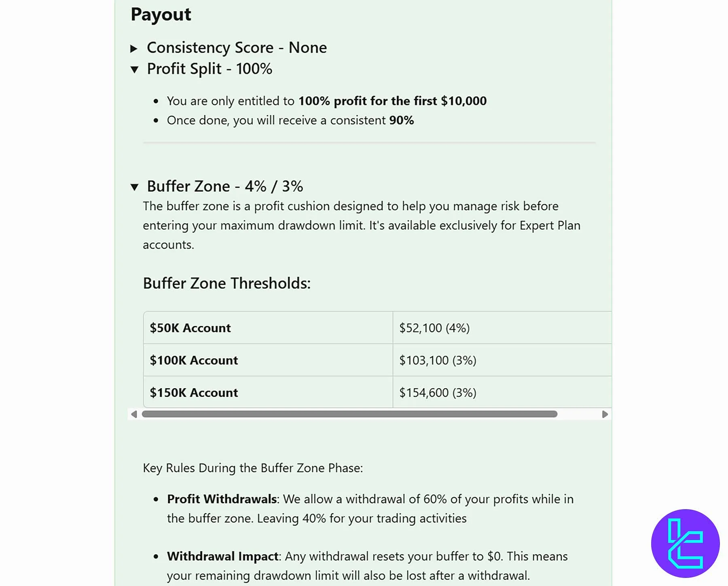Click the Buffer Zone Thresholds heading
The height and width of the screenshot is (586, 728).
(226, 283)
